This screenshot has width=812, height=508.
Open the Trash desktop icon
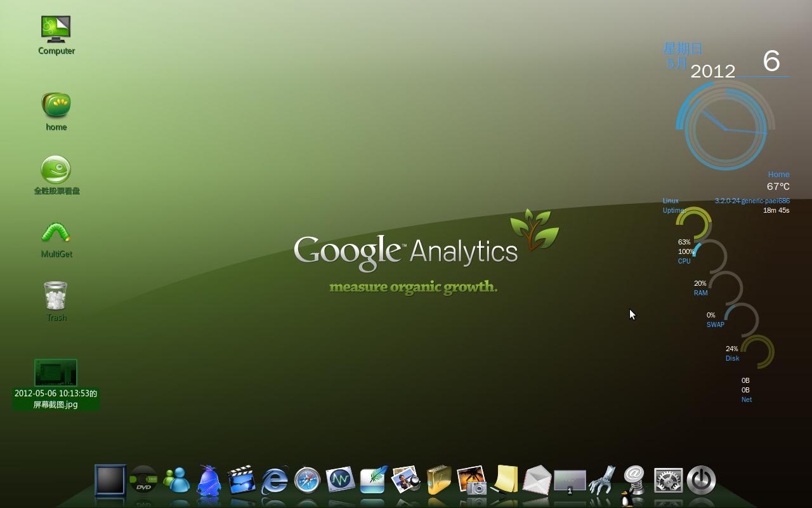[x=56, y=296]
